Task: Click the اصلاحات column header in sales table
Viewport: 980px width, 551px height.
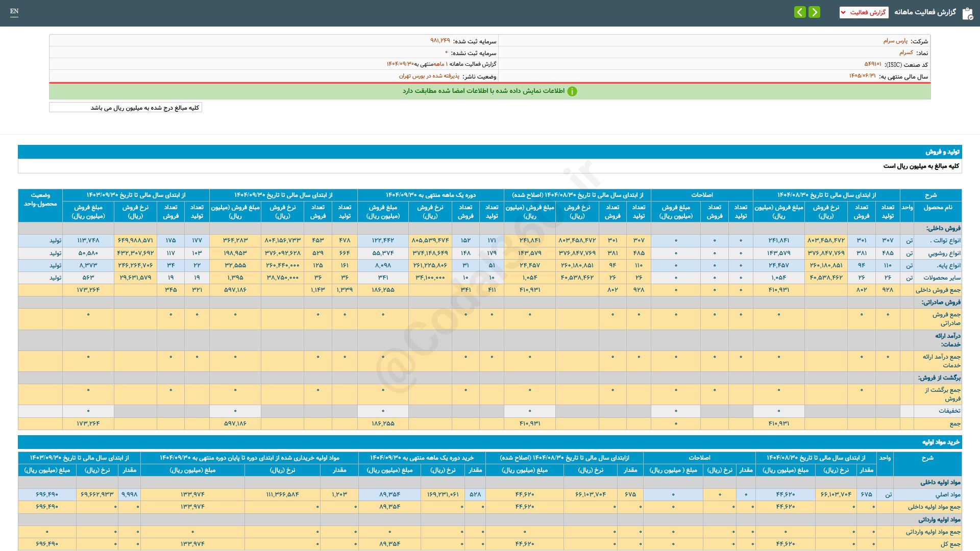Action: (x=702, y=195)
